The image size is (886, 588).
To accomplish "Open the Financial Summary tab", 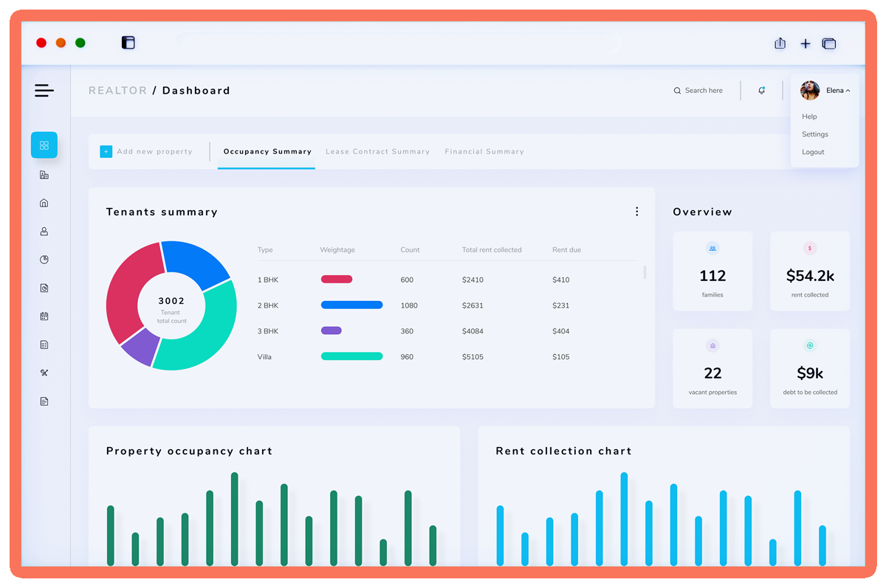I will 484,151.
